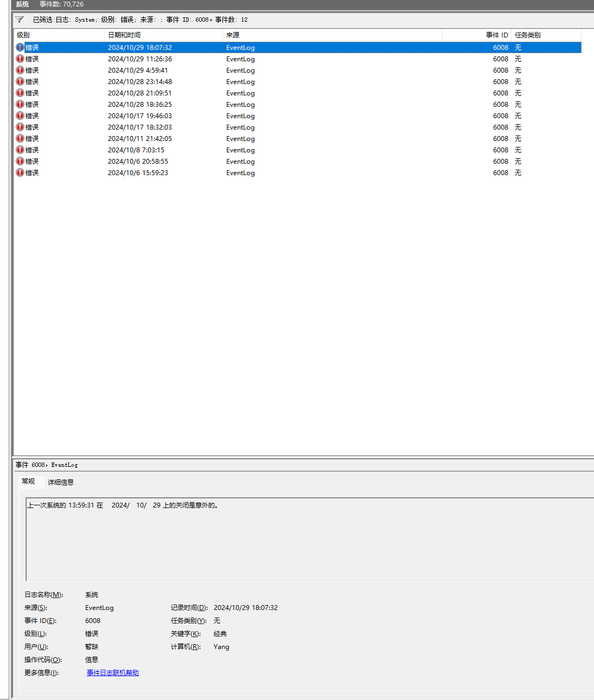The height and width of the screenshot is (700, 594).
Task: Click inside the event description text box
Action: pyautogui.click(x=310, y=540)
